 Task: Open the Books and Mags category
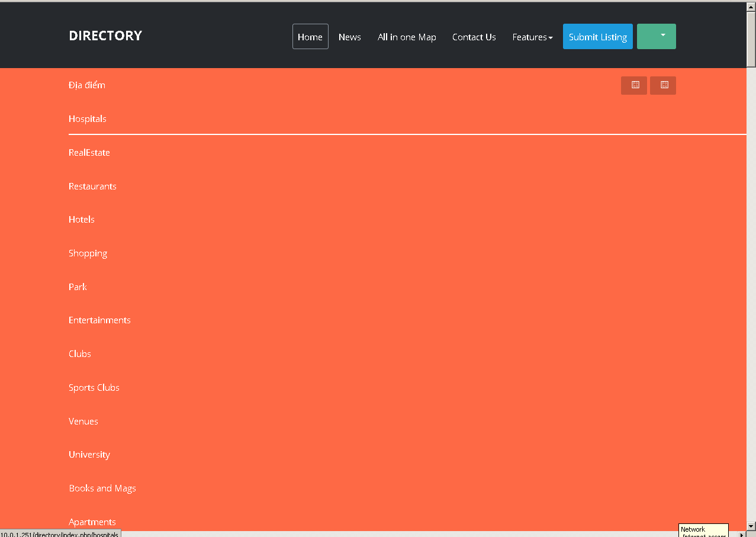pyautogui.click(x=102, y=488)
